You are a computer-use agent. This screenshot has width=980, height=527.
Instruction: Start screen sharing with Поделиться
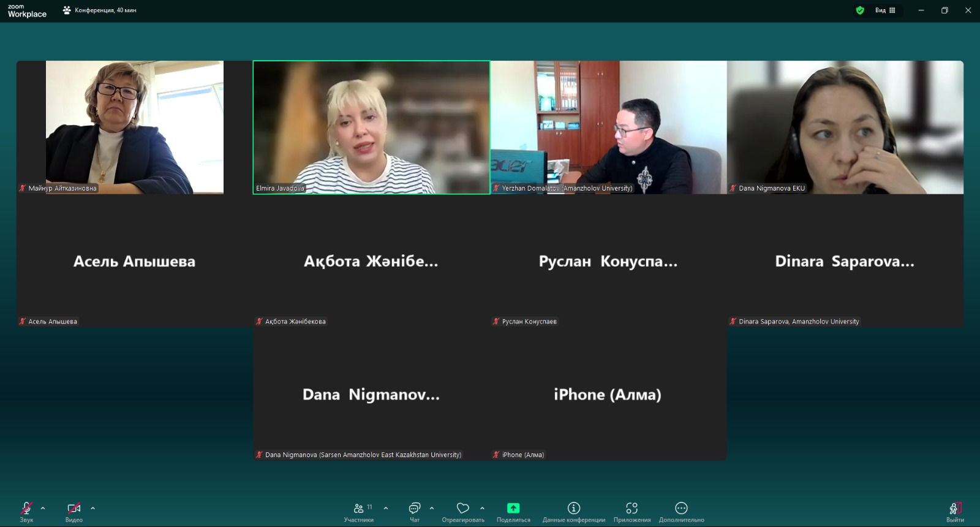[x=513, y=511]
